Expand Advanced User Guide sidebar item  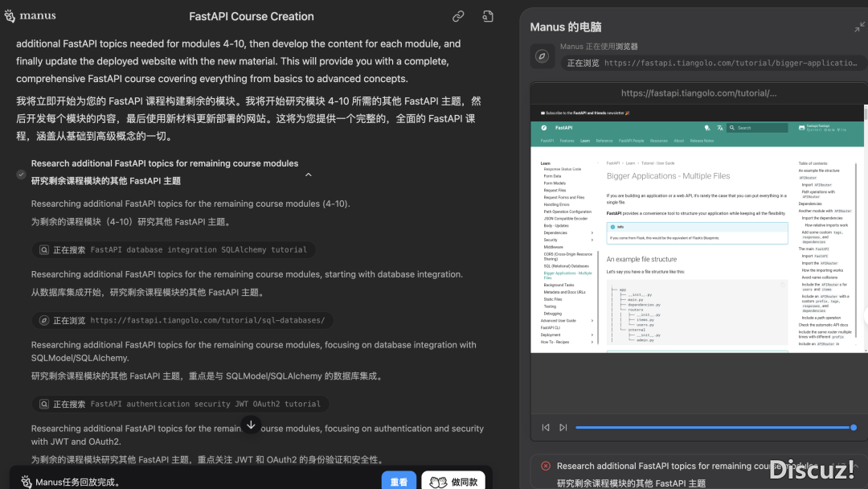[x=592, y=321]
